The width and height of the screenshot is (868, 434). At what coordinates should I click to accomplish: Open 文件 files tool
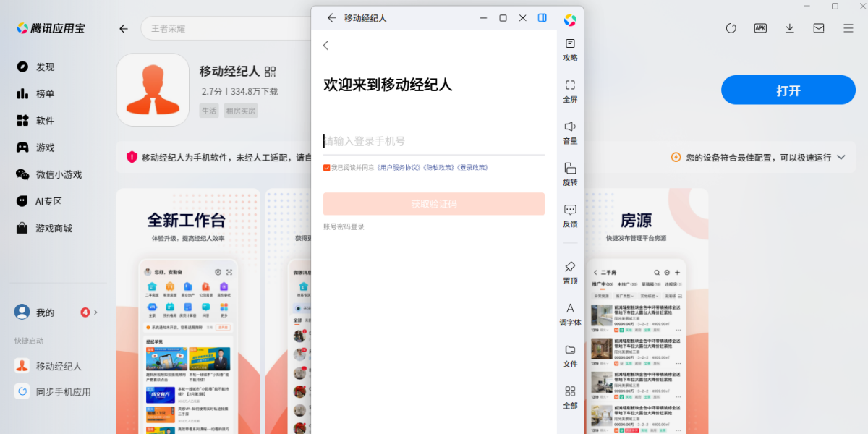point(570,356)
